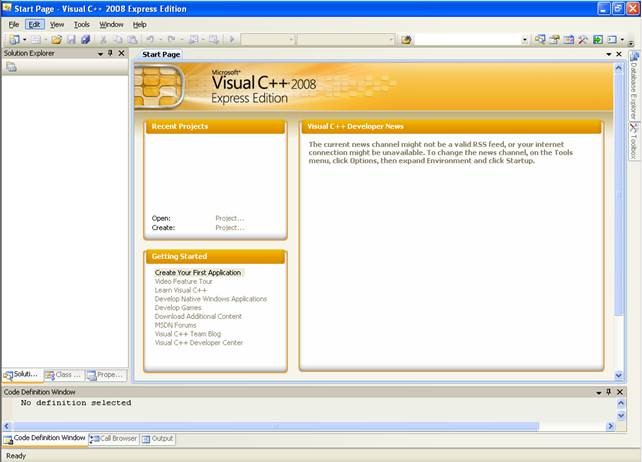Click Code Definition horizontal scrollbar right arrow
Viewport: 642px width, 462px height.
coord(610,426)
